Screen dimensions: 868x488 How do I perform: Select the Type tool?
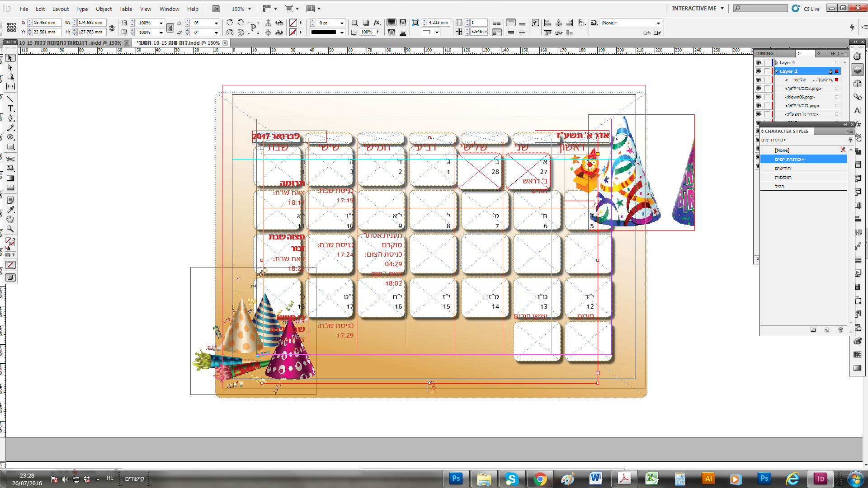point(10,108)
